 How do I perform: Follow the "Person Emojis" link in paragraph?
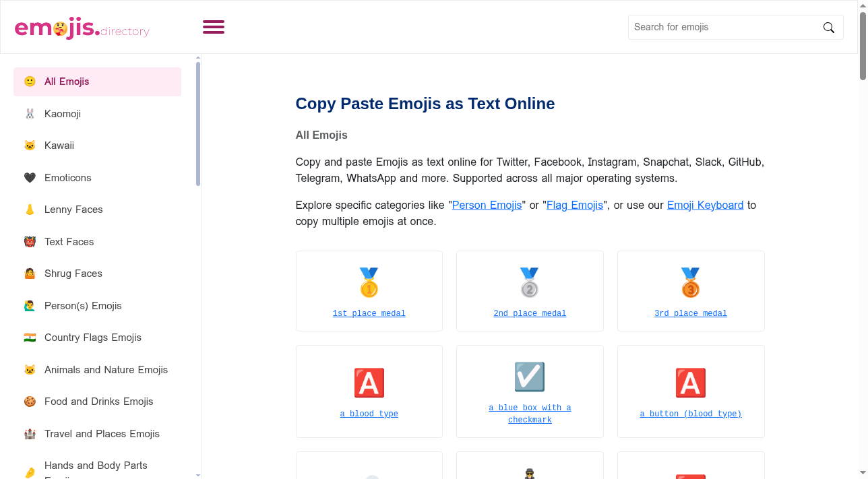pos(487,205)
